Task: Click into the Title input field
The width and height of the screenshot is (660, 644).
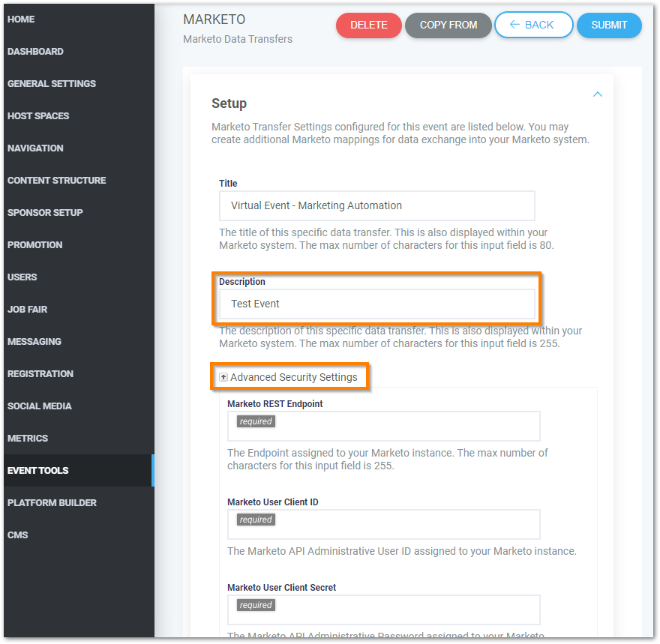Action: click(376, 205)
